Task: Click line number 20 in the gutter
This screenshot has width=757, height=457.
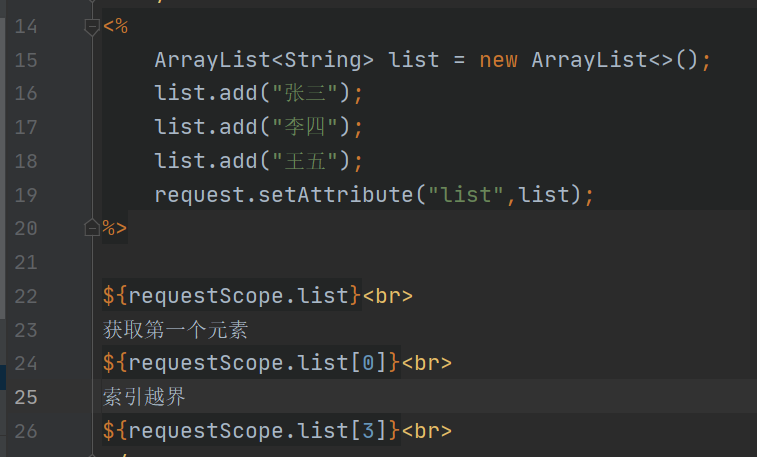Action: 26,228
